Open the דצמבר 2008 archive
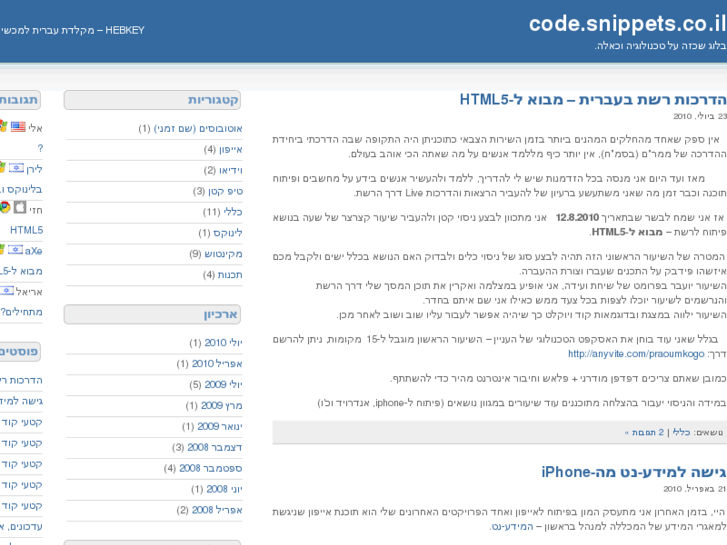Viewport: 727px width, 545px height. (x=215, y=447)
